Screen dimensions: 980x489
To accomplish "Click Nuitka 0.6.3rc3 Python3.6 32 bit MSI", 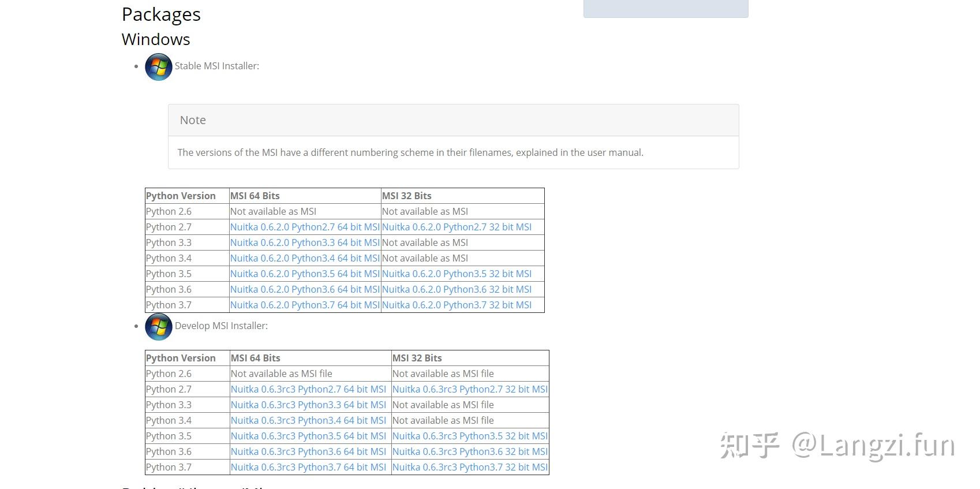I will coord(470,451).
